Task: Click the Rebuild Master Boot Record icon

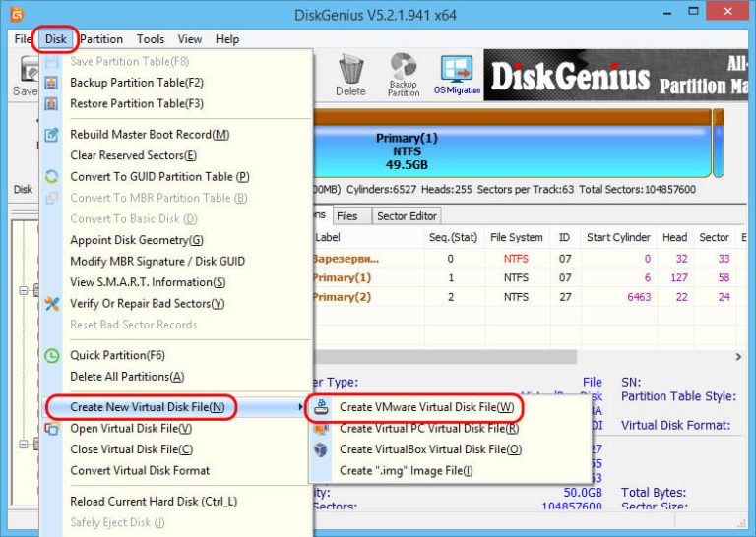Action: pos(52,135)
